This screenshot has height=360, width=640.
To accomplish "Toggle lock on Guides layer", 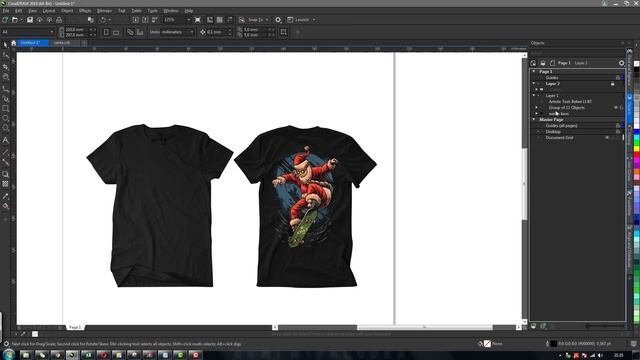I will click(x=618, y=77).
